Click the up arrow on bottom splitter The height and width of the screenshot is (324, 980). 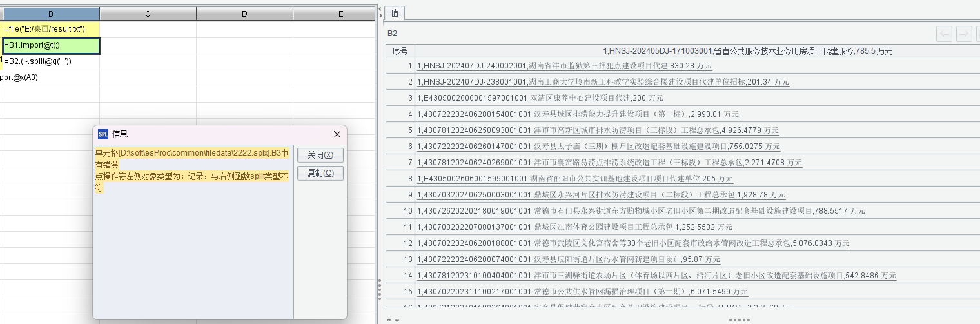pyautogui.click(x=388, y=320)
